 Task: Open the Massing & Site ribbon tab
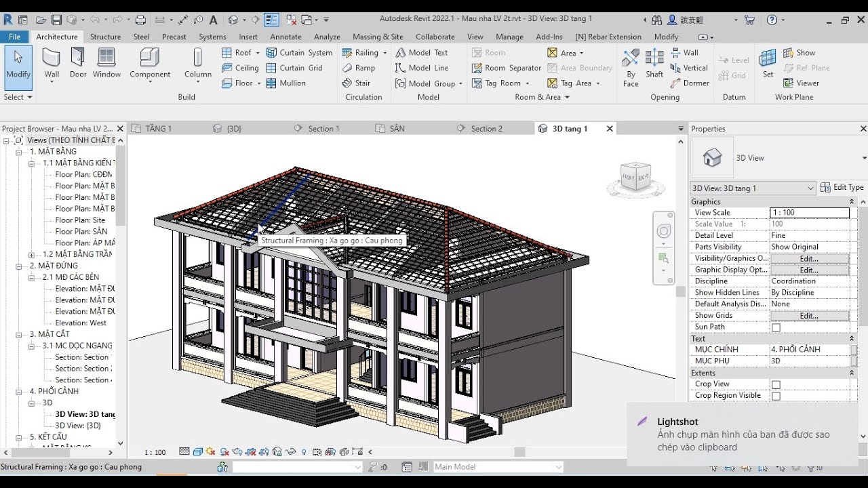coord(378,37)
